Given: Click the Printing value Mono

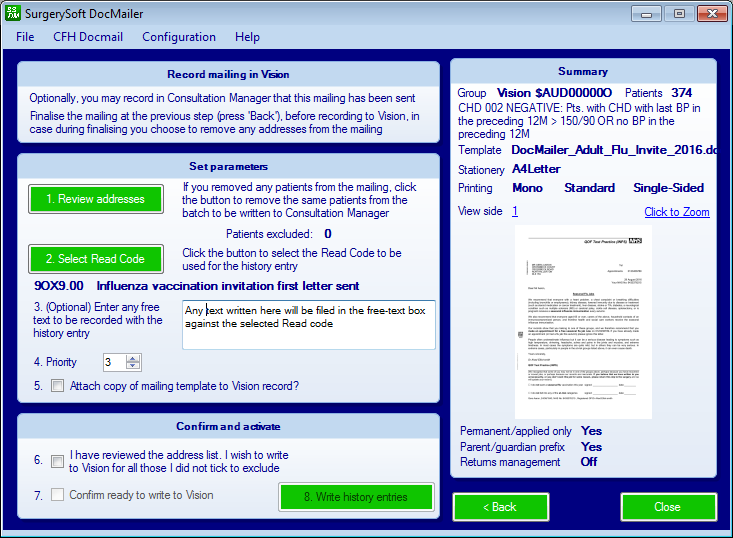Looking at the screenshot, I should tap(527, 188).
